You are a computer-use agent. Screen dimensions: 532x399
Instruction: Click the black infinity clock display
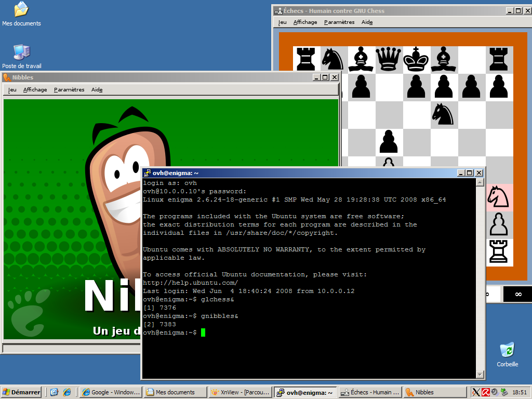517,294
